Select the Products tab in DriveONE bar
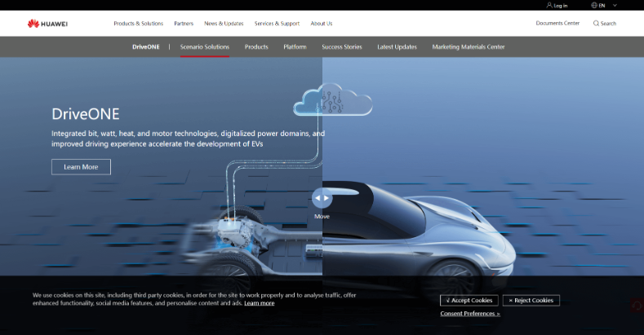The image size is (644, 335). [x=256, y=46]
